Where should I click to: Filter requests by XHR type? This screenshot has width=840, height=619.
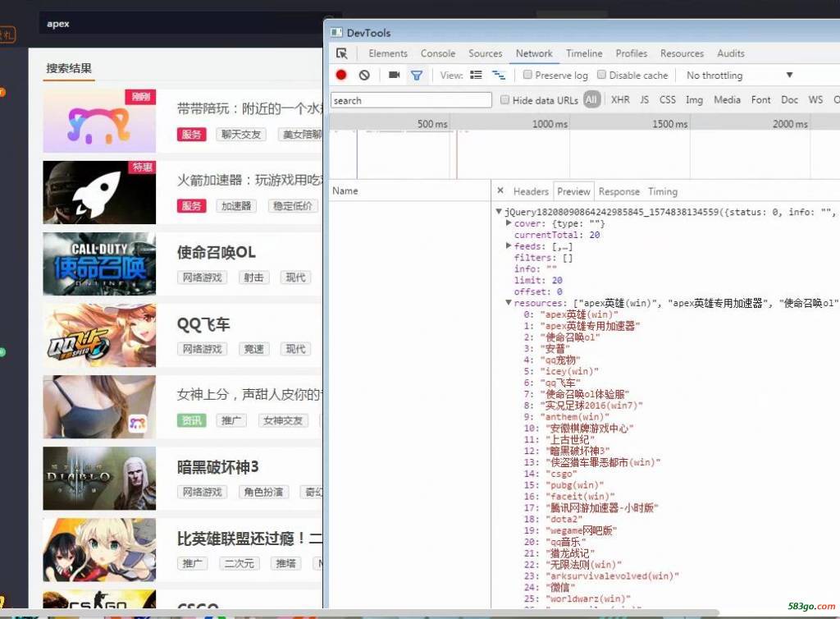pos(620,99)
